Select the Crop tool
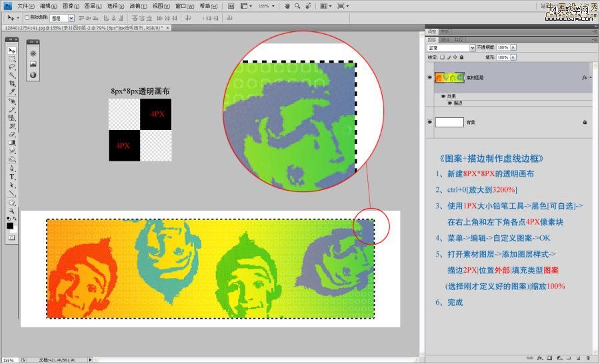Screen dimensions: 600x364 coord(12,83)
